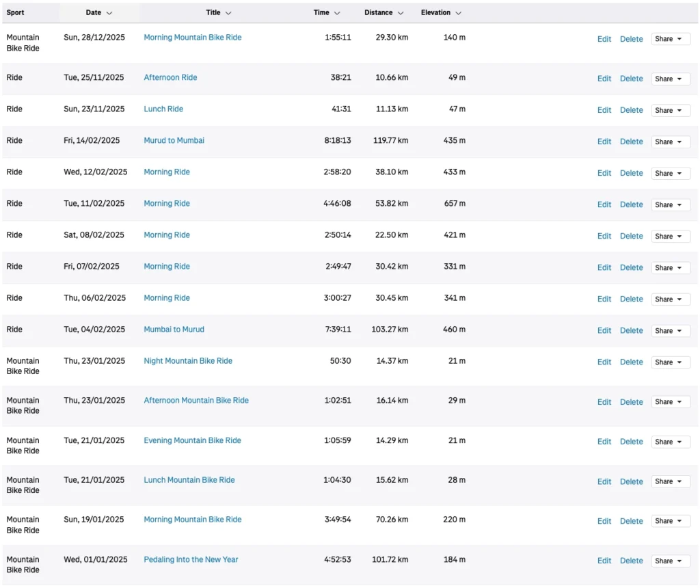
Task: Open the Mumbai to Murud activity
Action: tap(174, 329)
